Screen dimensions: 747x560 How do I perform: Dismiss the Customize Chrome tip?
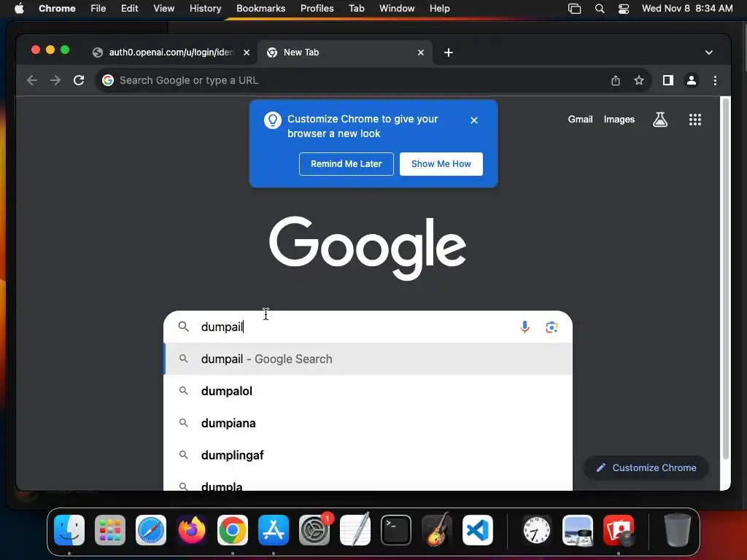(473, 120)
